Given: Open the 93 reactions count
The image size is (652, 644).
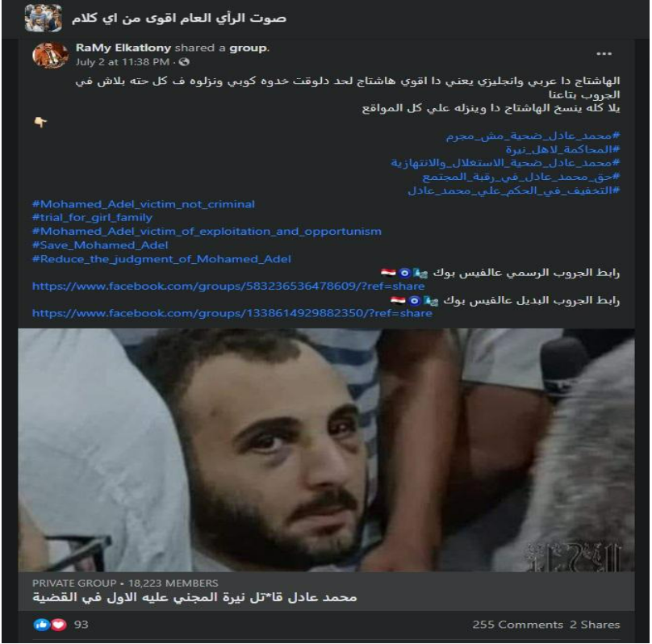Looking at the screenshot, I should (x=81, y=625).
